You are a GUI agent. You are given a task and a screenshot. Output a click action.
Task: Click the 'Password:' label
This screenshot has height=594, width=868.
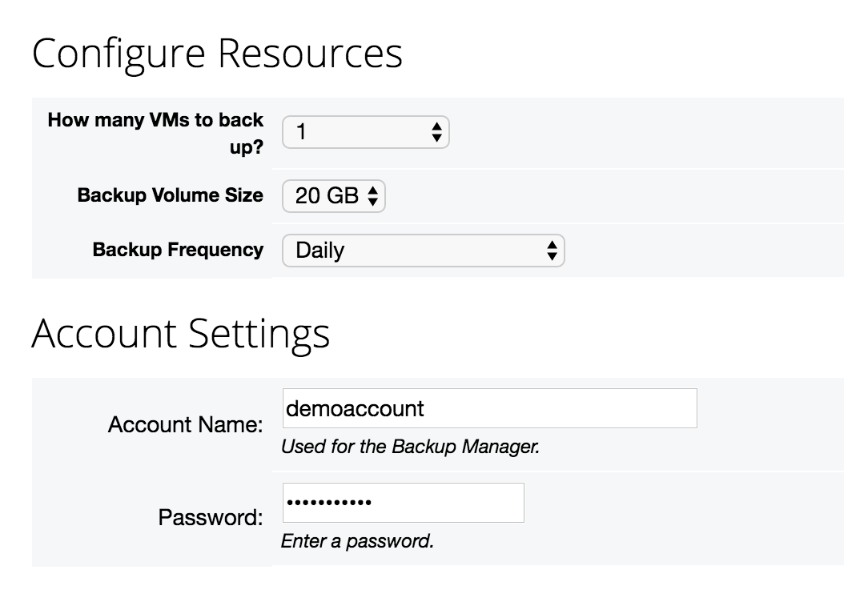(x=211, y=518)
